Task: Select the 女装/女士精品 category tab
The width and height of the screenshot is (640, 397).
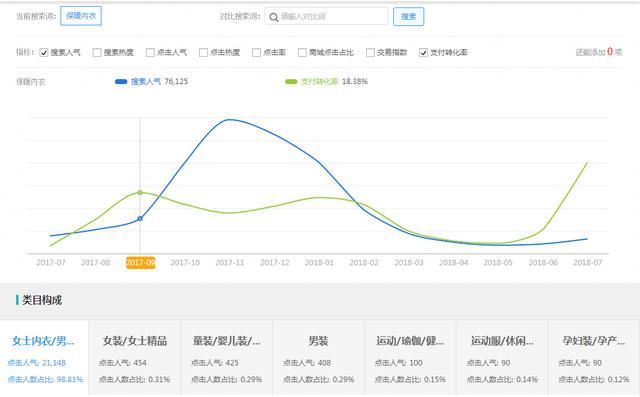Action: [135, 358]
